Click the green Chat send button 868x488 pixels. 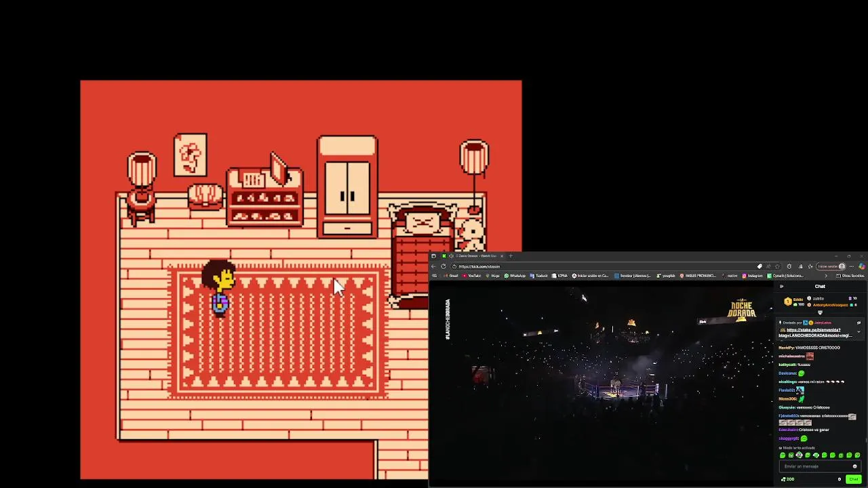tap(854, 479)
